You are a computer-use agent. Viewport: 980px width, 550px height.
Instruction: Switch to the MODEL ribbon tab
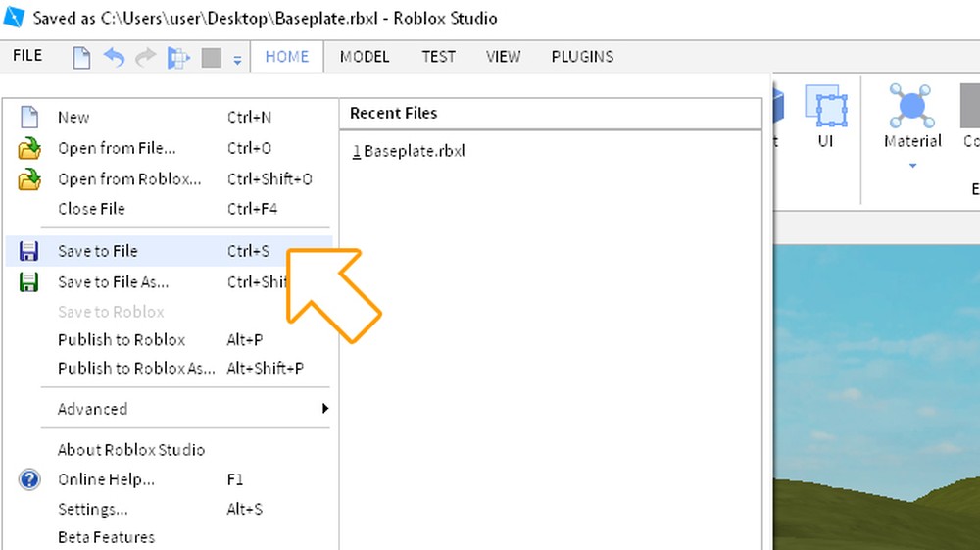[365, 57]
